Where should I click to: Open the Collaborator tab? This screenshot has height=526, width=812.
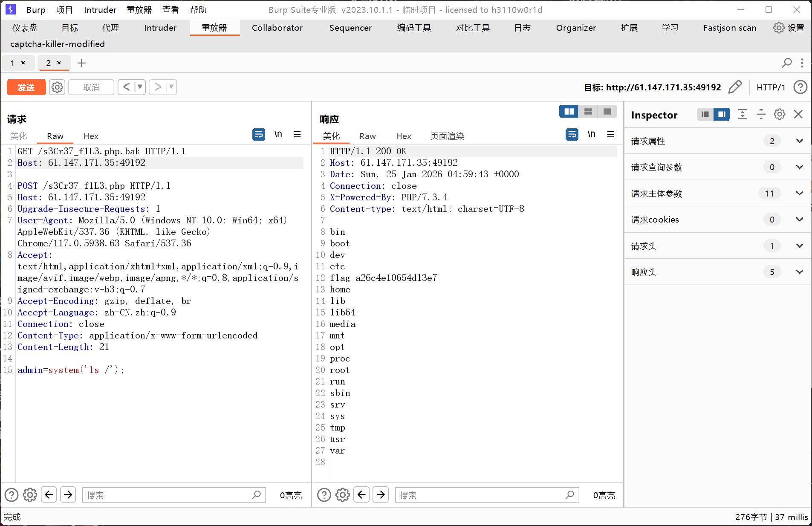277,28
